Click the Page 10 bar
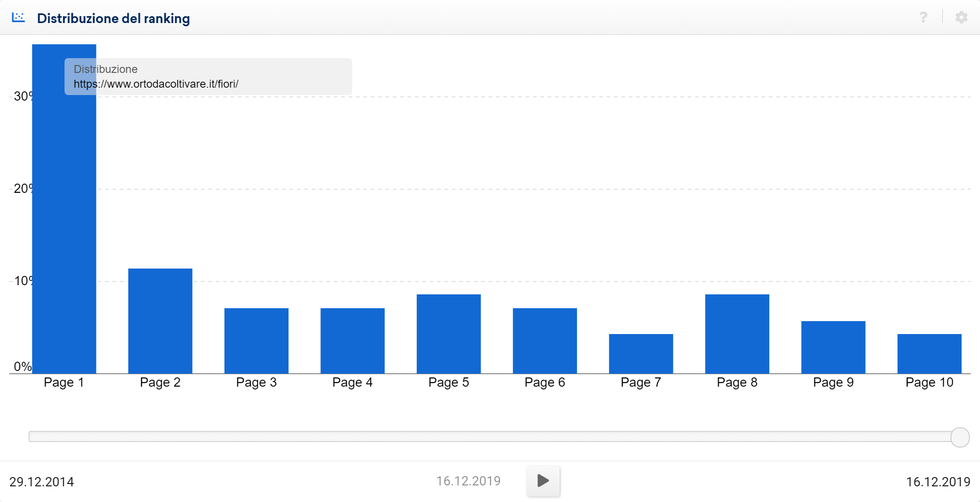The image size is (980, 502). click(x=929, y=353)
